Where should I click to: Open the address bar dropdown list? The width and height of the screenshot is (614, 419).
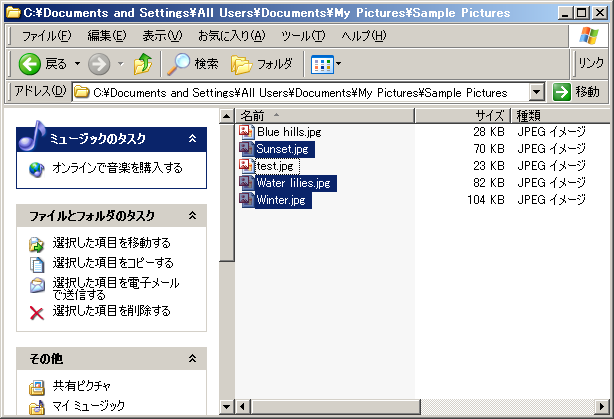[536, 92]
